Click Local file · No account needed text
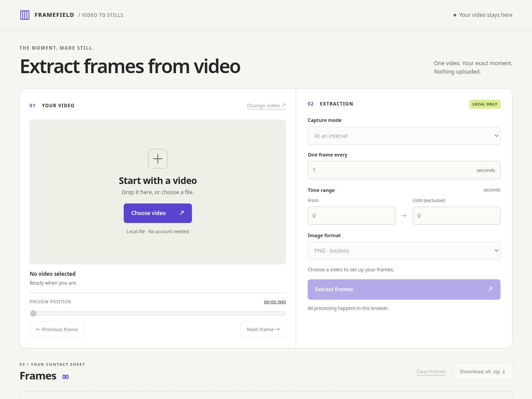This screenshot has width=532, height=399. (x=158, y=231)
